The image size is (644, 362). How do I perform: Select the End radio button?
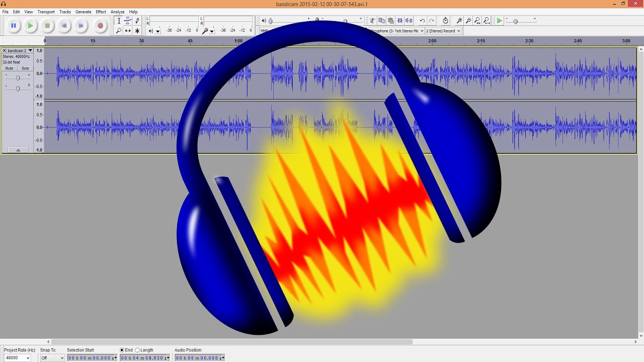tap(122, 350)
